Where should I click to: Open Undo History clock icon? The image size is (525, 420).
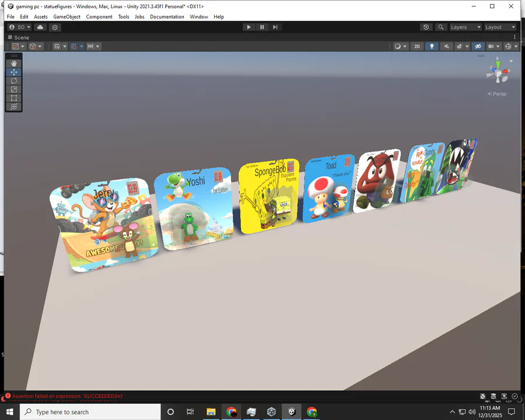(426, 27)
